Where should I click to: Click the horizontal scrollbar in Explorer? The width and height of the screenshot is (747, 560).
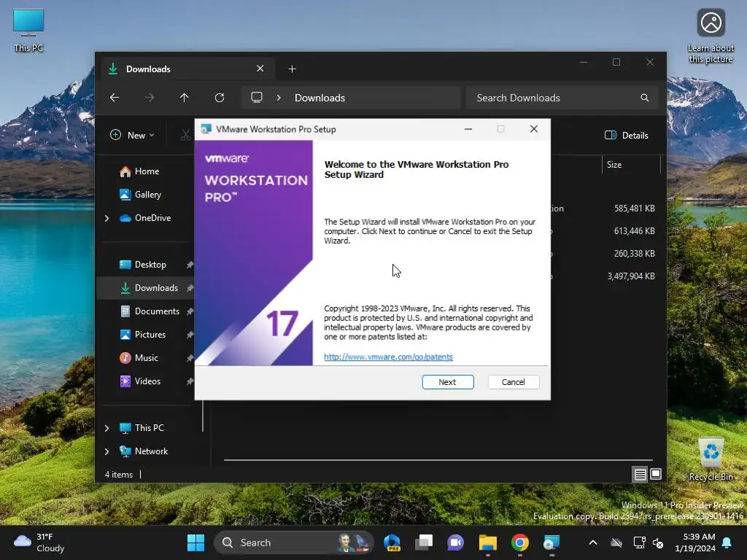point(438,460)
